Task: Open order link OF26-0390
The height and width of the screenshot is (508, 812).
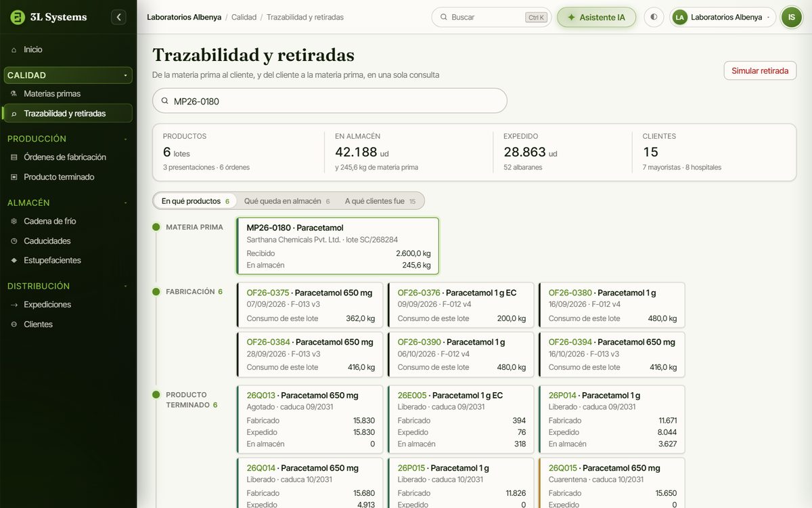Action: pyautogui.click(x=420, y=342)
